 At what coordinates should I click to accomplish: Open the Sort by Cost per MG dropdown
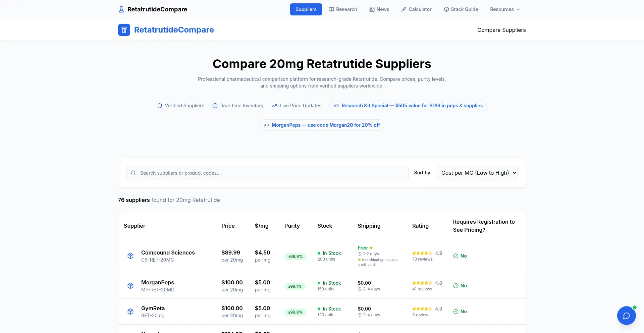point(477,173)
